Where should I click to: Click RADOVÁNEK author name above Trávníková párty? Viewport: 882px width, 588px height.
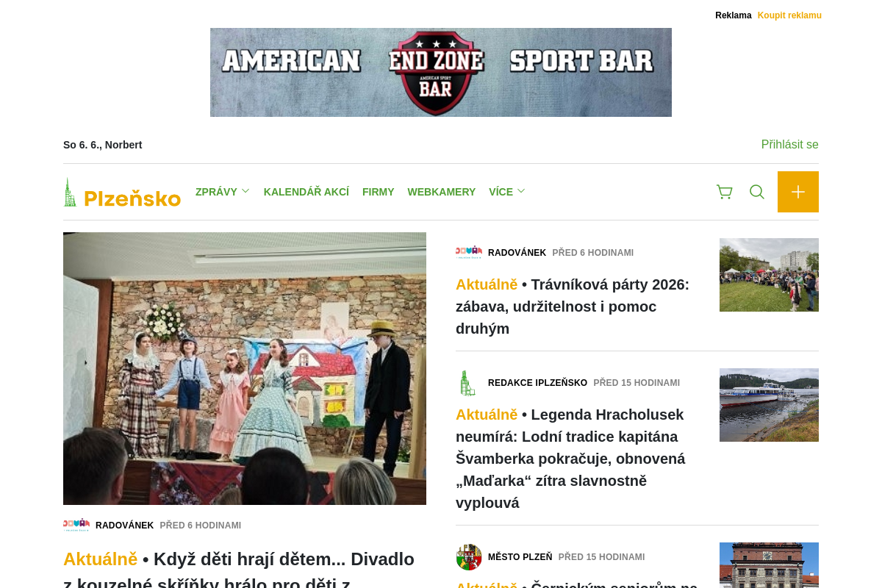(517, 253)
